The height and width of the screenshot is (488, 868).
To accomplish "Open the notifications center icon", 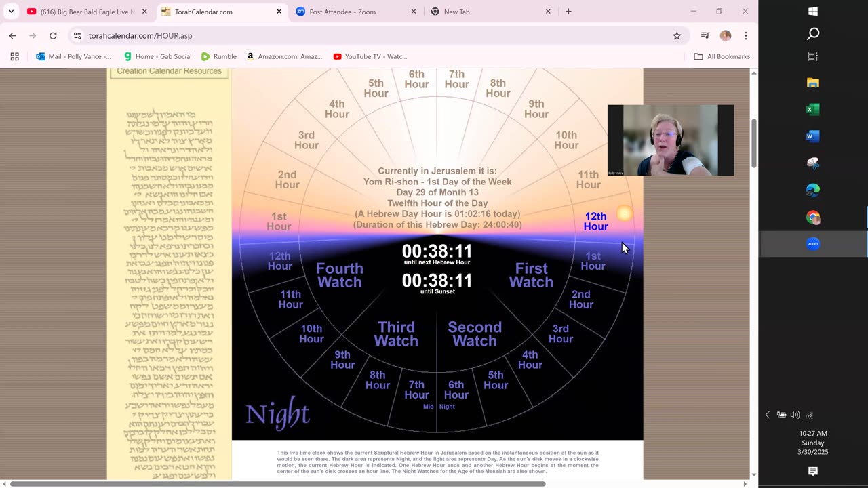I will tap(813, 471).
